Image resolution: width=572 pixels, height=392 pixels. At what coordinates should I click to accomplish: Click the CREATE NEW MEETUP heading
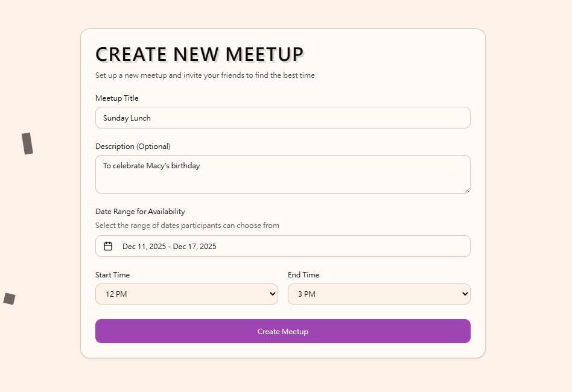199,54
